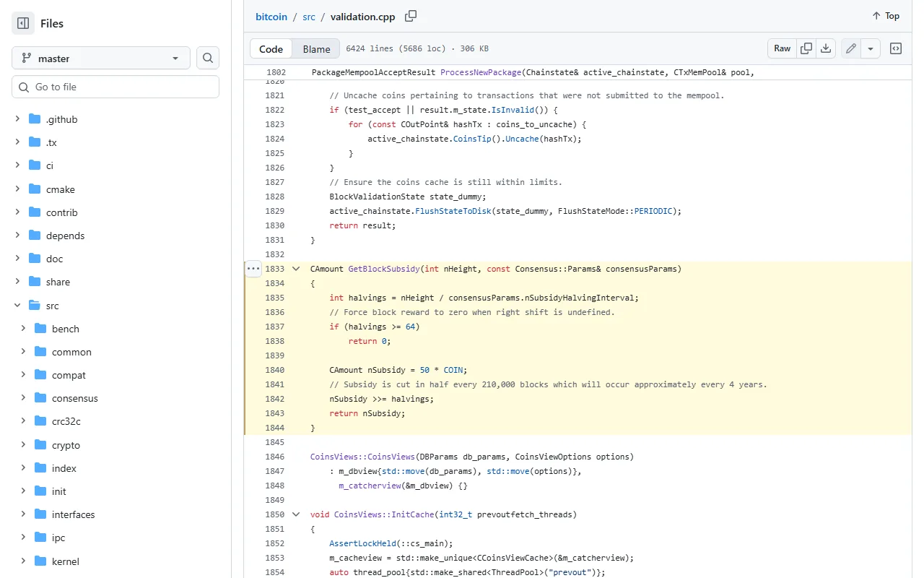Expand the ci folder chevron

[17, 165]
